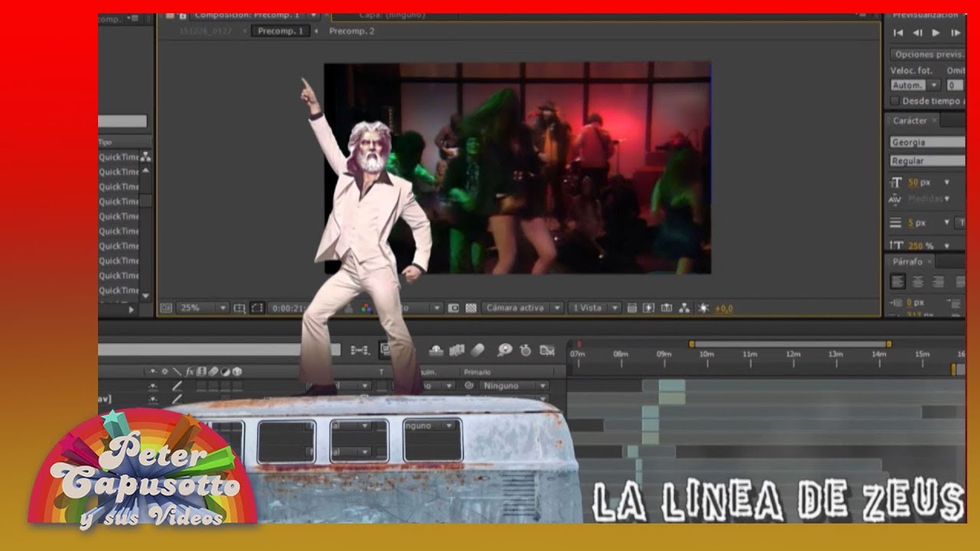Open the Georgia font family field
The width and height of the screenshot is (980, 551).
click(927, 142)
